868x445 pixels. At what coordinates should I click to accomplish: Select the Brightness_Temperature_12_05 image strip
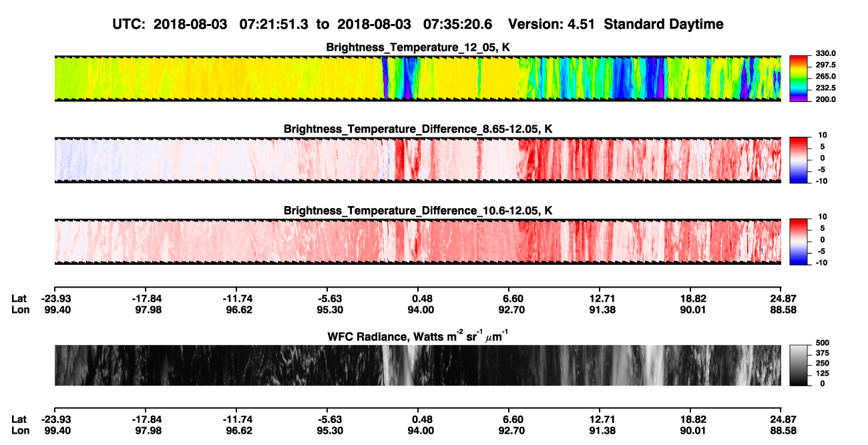[x=417, y=78]
